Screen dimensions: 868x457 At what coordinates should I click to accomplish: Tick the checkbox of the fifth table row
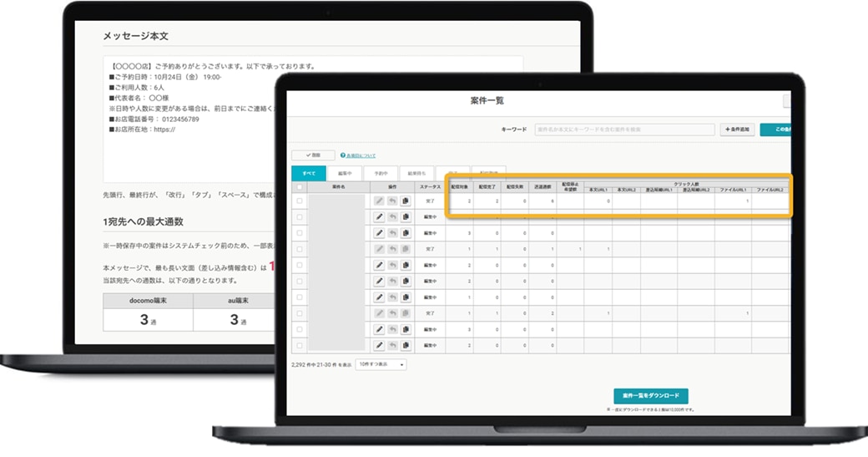pos(300,266)
